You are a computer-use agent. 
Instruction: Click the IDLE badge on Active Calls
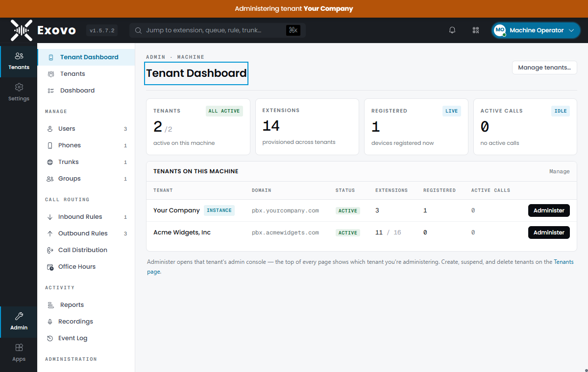[561, 111]
